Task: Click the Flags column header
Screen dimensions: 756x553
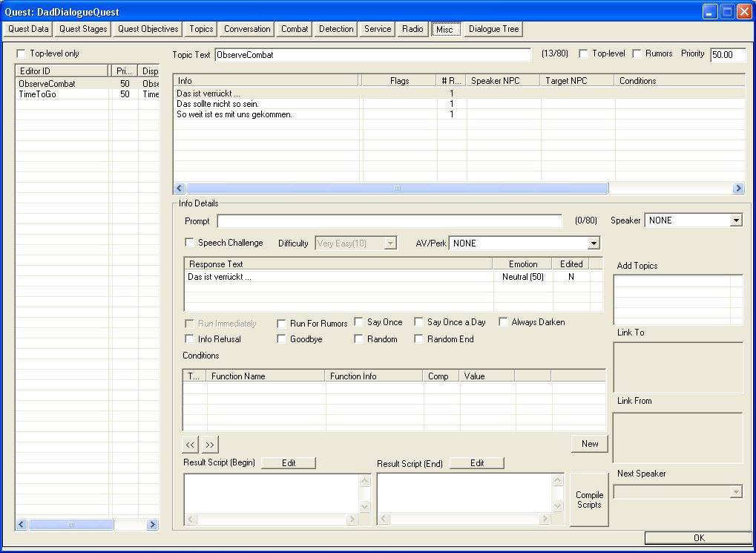Action: 399,81
